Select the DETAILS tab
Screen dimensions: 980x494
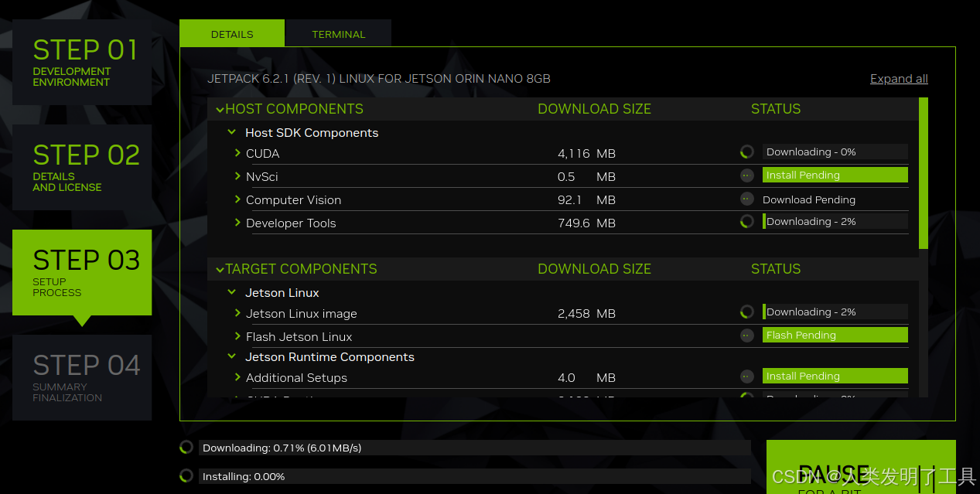point(232,34)
